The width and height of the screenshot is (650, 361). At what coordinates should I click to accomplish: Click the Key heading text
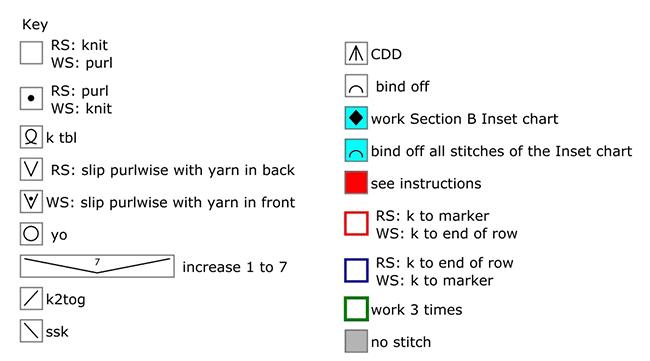(x=35, y=25)
